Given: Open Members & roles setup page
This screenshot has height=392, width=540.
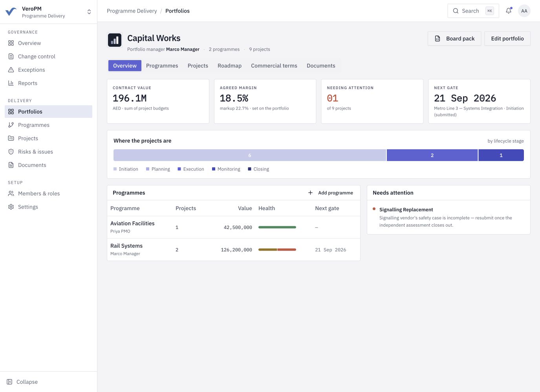Looking at the screenshot, I should coord(49,194).
